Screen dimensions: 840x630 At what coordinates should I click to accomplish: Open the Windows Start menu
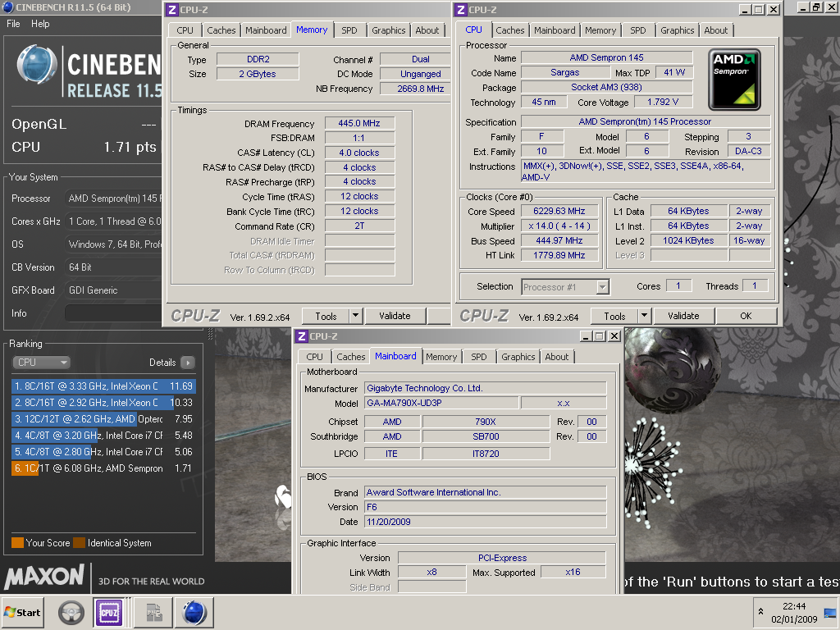(x=22, y=612)
